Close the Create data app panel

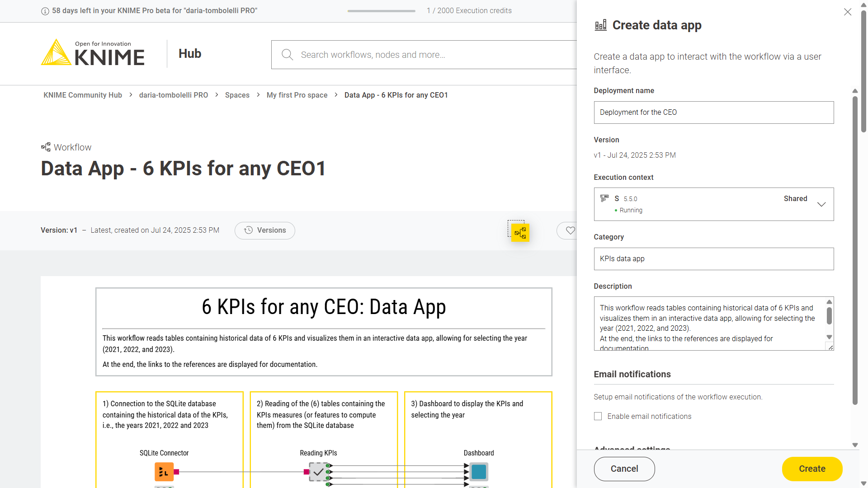(847, 12)
